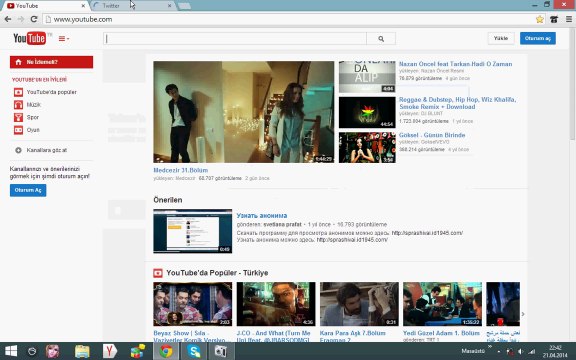The height and width of the screenshot is (360, 576).
Task: Click the volume icon in system tray
Action: coord(521,352)
